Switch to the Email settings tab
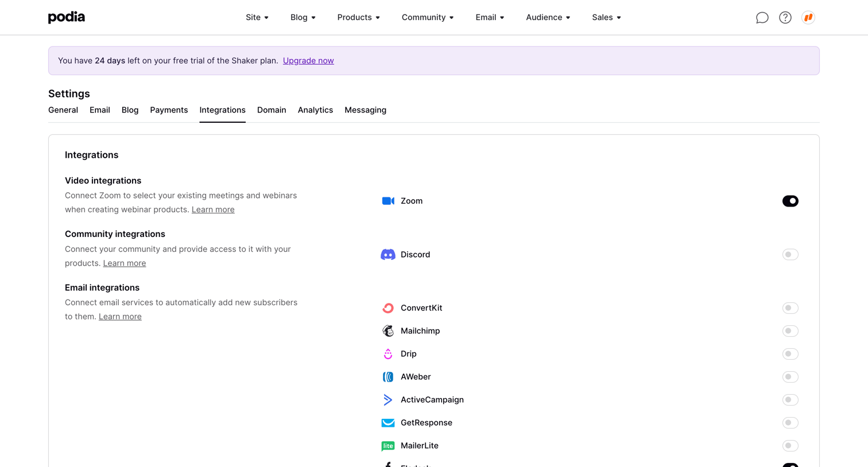Image resolution: width=868 pixels, height=467 pixels. click(100, 110)
